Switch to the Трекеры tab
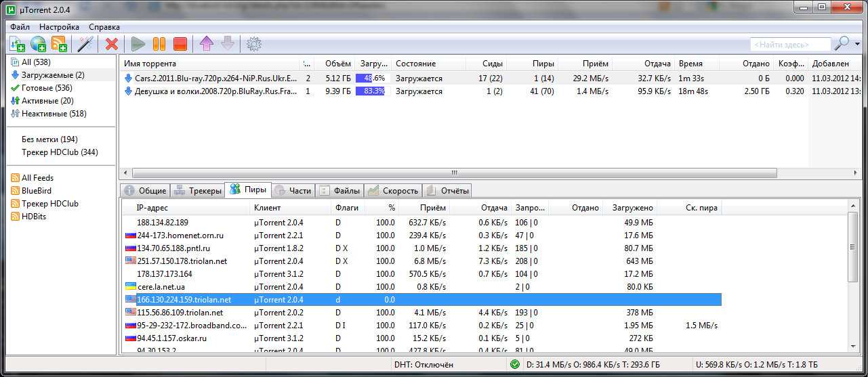 tap(197, 191)
